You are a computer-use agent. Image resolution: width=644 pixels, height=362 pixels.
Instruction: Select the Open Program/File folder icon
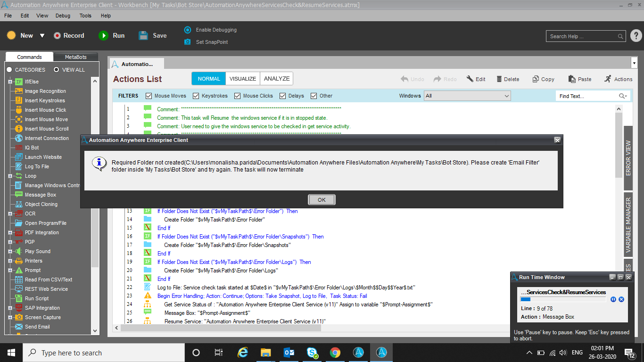19,223
